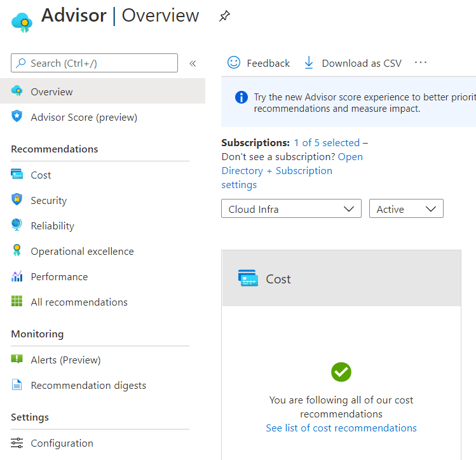Pin the Advisor Overview page
The image size is (476, 460).
coord(224,16)
